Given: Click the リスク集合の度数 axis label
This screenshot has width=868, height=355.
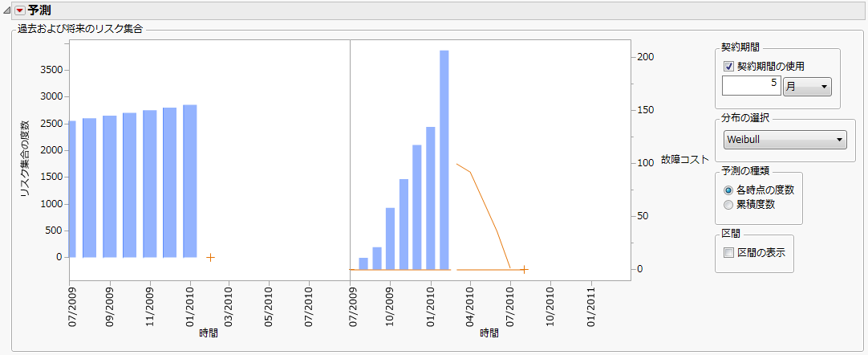Looking at the screenshot, I should (x=24, y=160).
